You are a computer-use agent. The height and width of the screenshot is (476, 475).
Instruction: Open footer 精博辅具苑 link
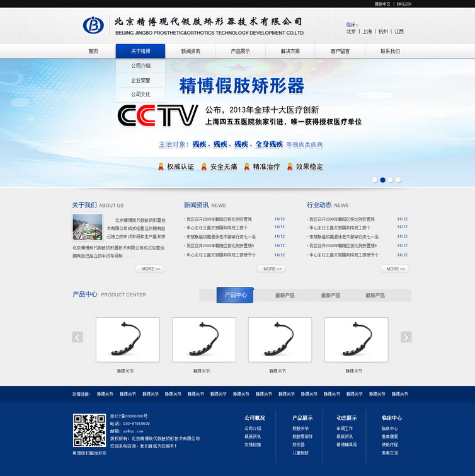click(346, 444)
